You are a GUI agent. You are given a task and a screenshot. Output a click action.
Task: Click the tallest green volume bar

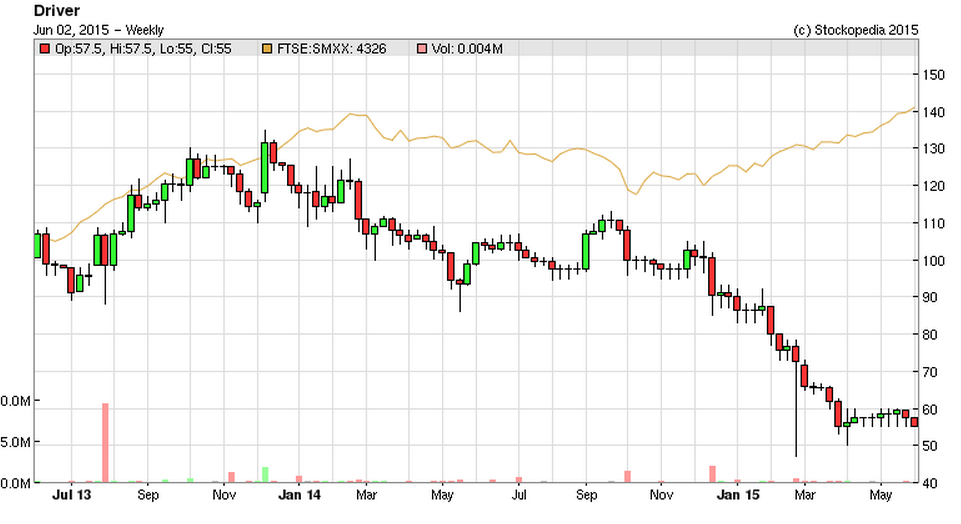point(265,475)
